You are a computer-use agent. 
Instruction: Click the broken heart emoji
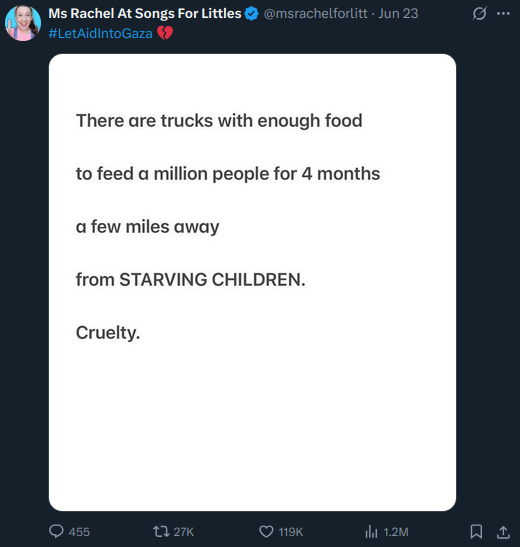(165, 33)
